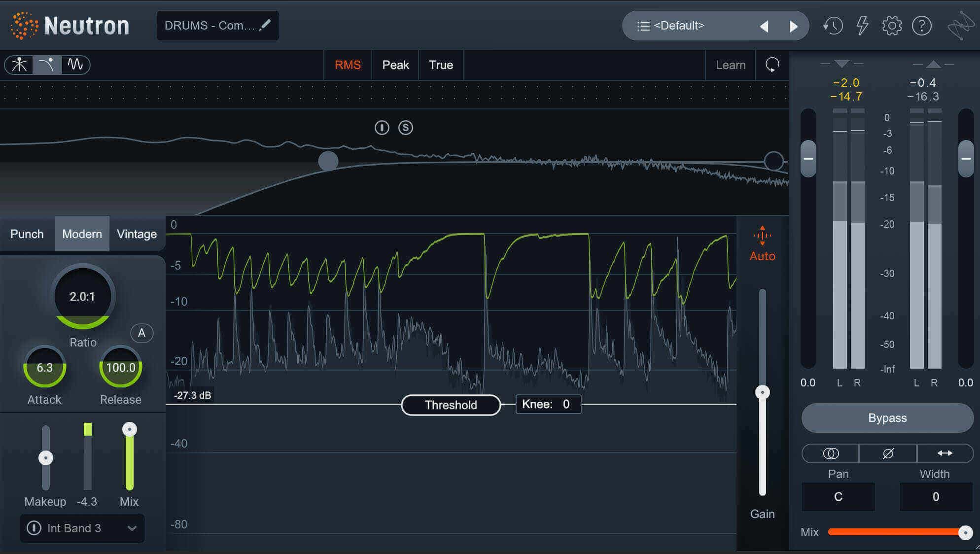Switch to Punch compressor mode
The height and width of the screenshot is (554, 980).
27,234
